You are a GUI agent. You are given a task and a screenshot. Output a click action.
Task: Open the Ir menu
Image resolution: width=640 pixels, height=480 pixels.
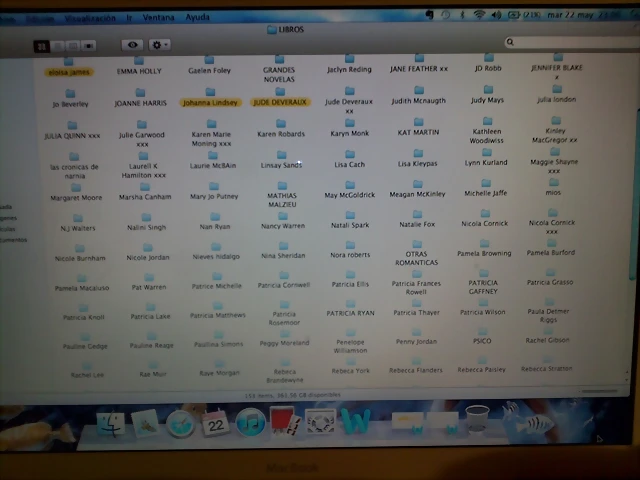[129, 18]
